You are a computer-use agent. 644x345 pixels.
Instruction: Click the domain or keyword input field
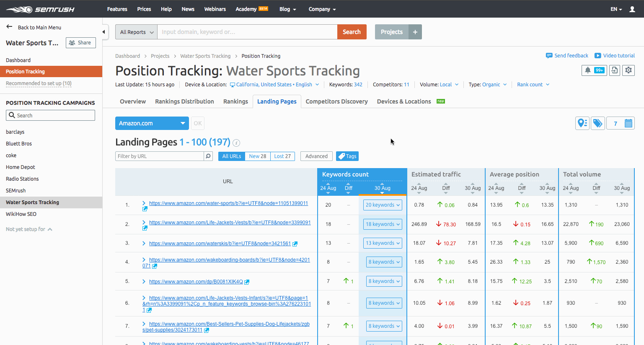click(x=247, y=32)
